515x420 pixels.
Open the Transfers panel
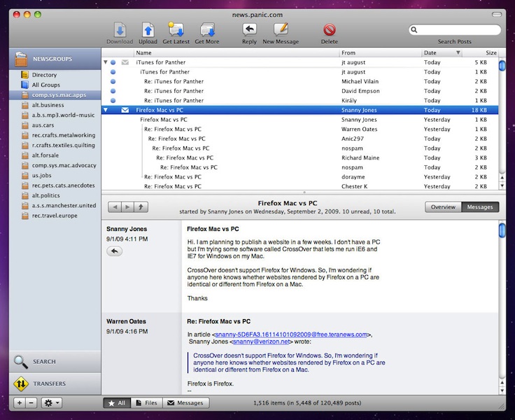click(49, 384)
